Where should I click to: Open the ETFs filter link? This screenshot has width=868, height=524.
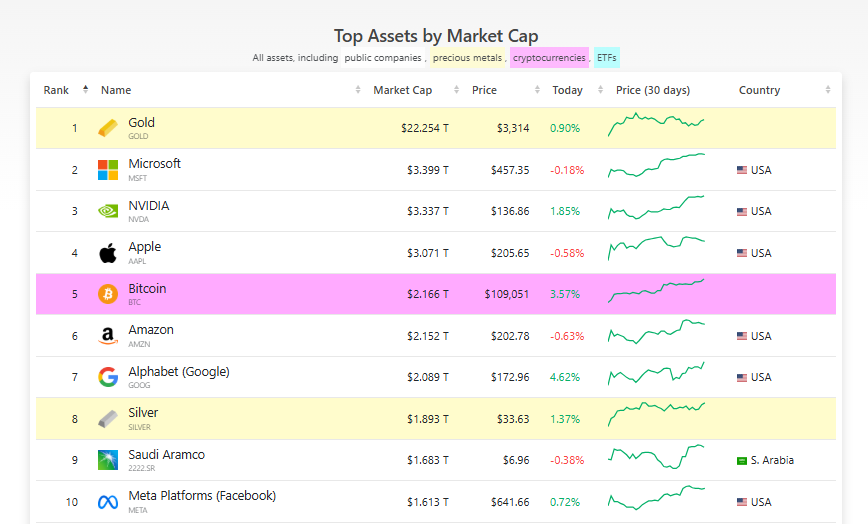(x=607, y=58)
